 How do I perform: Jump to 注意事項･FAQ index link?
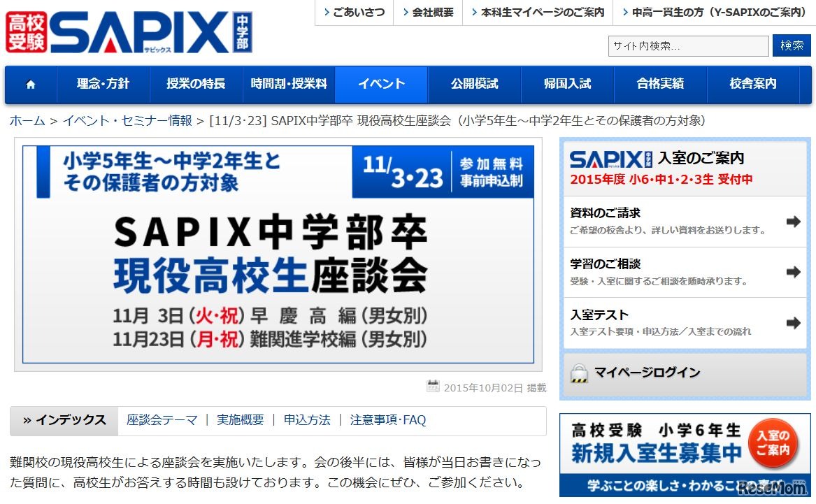tap(387, 420)
